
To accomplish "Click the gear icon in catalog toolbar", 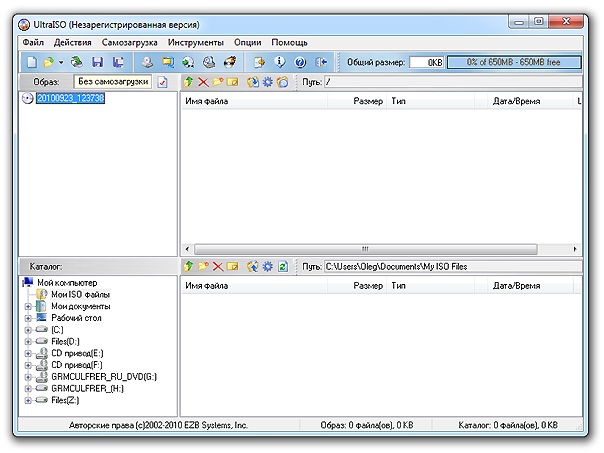I will tap(267, 266).
